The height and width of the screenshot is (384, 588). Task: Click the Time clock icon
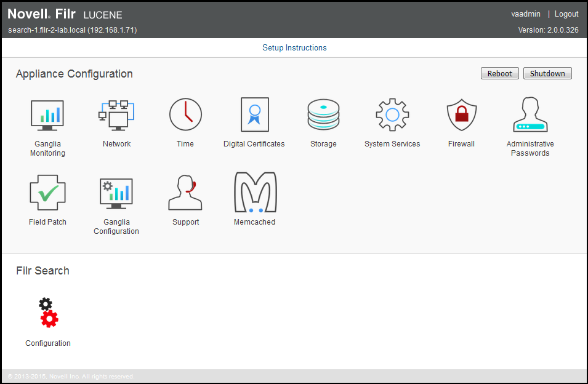(185, 114)
